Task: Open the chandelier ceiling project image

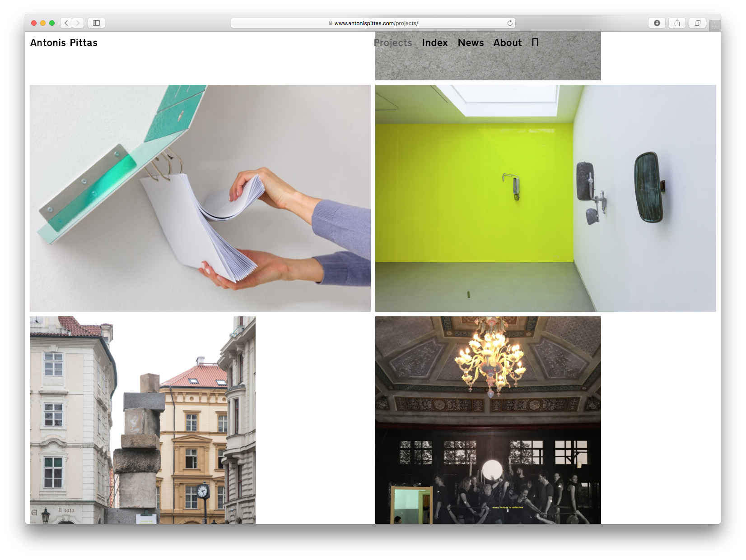Action: pyautogui.click(x=488, y=420)
